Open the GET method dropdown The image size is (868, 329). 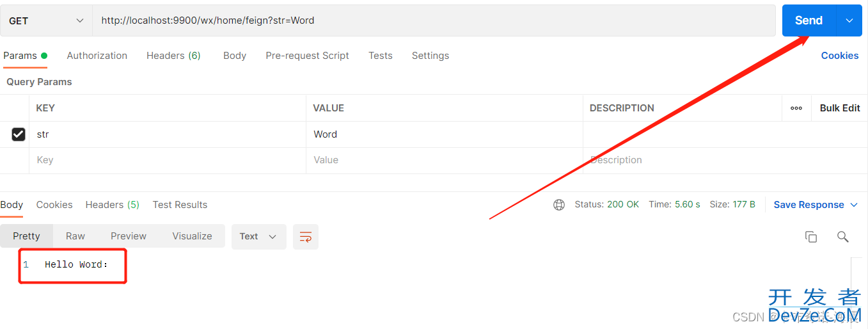pyautogui.click(x=46, y=20)
